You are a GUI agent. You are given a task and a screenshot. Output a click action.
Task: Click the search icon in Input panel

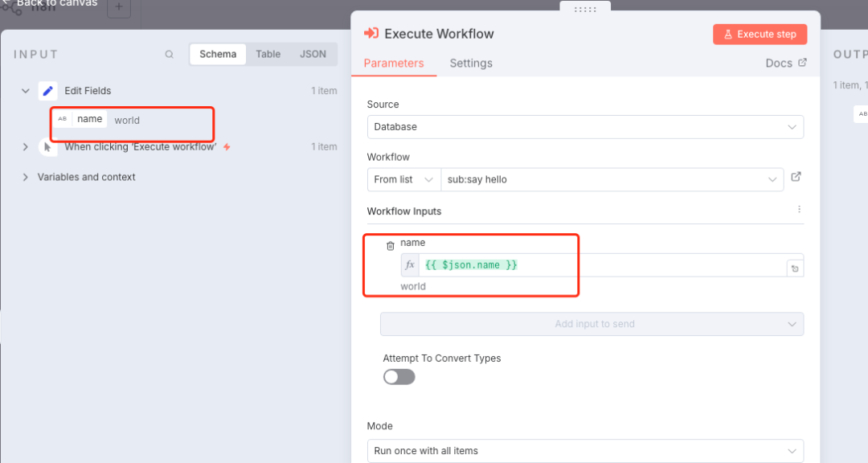pos(169,55)
